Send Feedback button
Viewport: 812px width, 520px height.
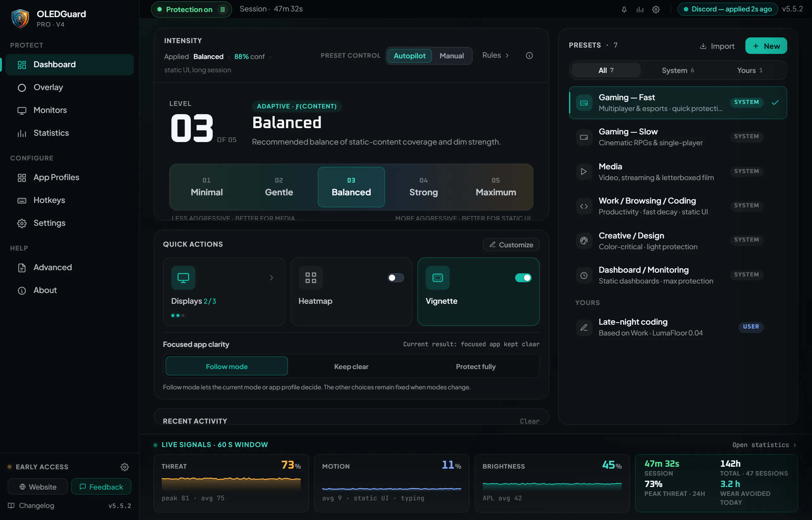tap(101, 487)
